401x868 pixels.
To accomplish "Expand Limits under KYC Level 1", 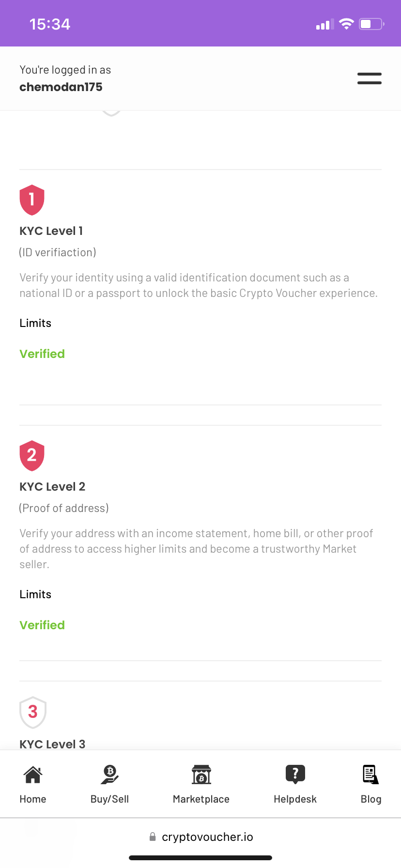I will coord(35,323).
